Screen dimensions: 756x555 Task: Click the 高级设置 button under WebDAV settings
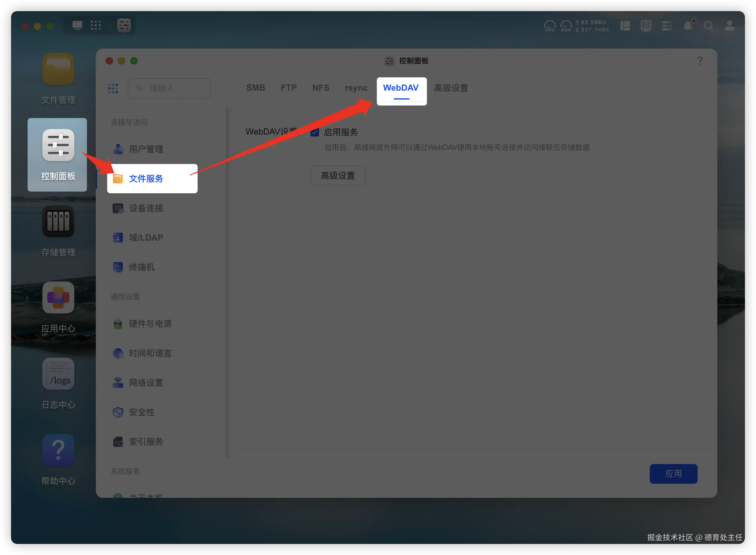click(x=338, y=176)
